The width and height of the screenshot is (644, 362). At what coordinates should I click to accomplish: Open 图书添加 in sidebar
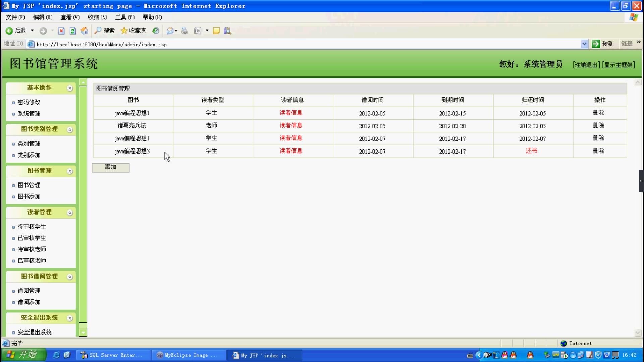(x=29, y=196)
